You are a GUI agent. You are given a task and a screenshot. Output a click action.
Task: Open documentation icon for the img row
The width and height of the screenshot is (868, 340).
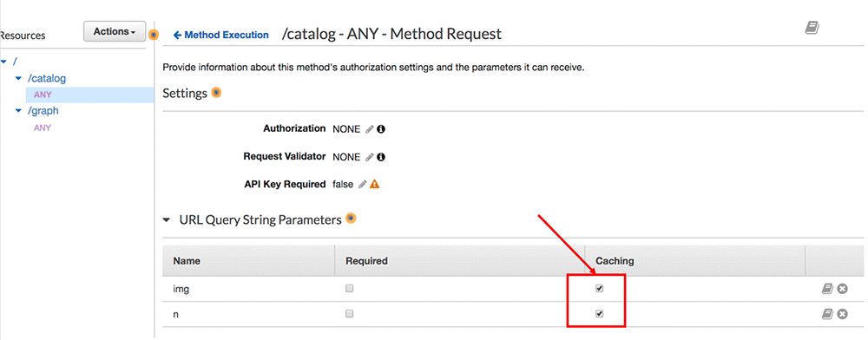(x=827, y=289)
